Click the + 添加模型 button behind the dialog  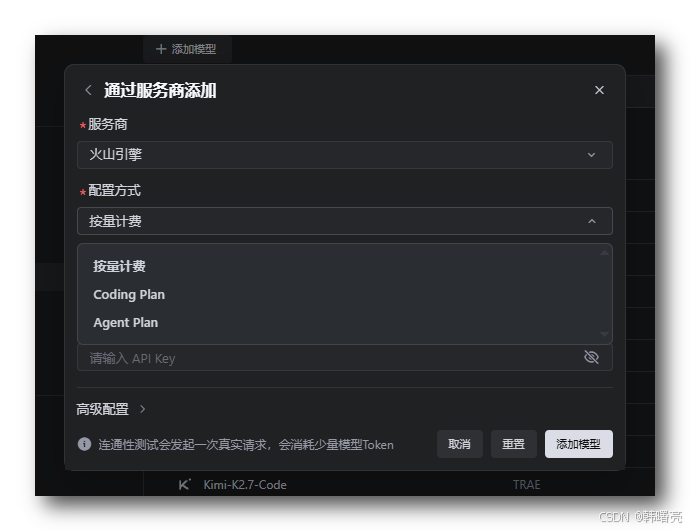[x=187, y=49]
